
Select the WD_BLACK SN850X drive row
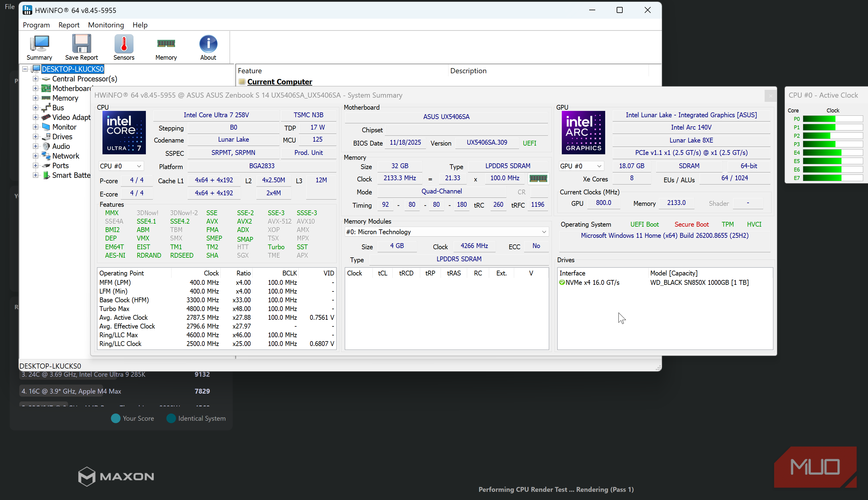click(x=665, y=282)
